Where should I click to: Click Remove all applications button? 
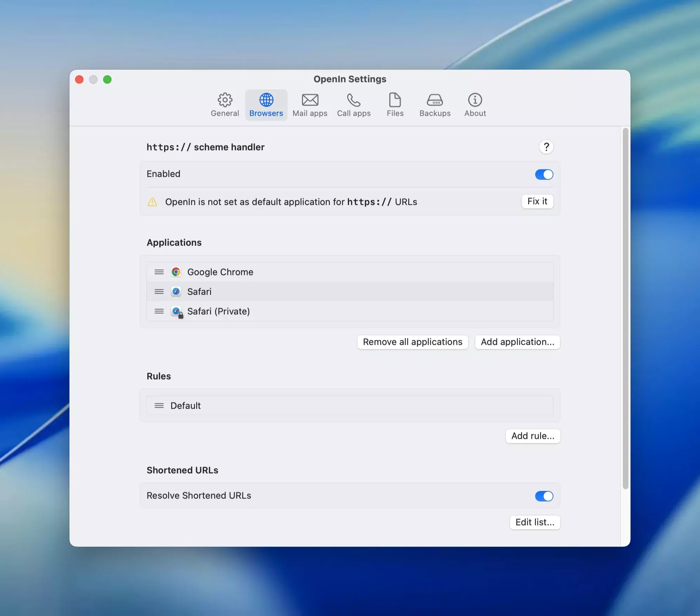[412, 342]
